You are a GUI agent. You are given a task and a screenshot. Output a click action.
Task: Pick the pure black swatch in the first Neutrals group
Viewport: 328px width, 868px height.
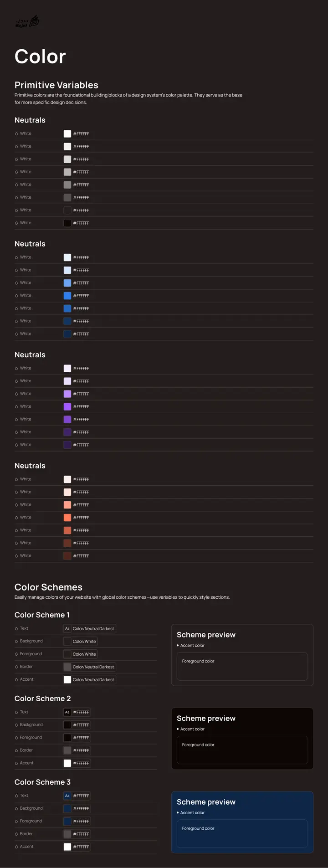(x=67, y=223)
